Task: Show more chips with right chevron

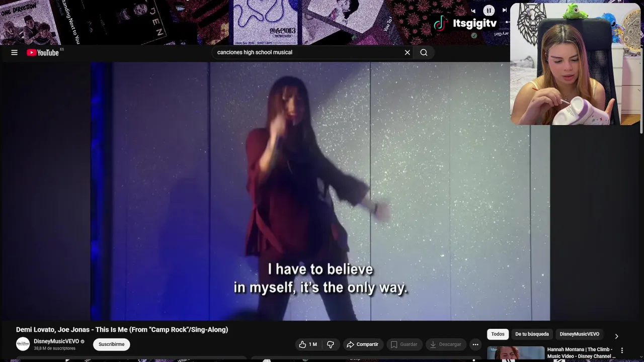Action: pos(616,336)
